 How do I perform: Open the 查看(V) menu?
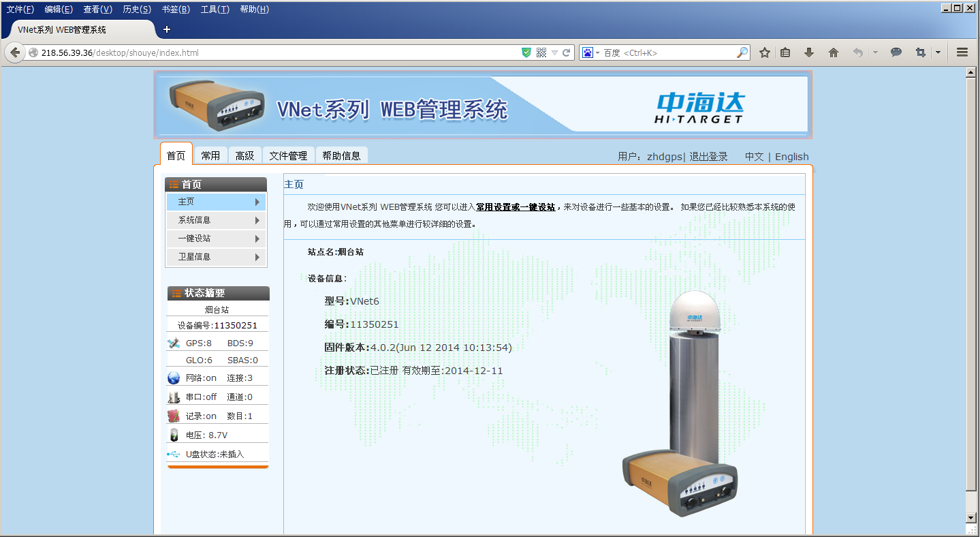[97, 10]
